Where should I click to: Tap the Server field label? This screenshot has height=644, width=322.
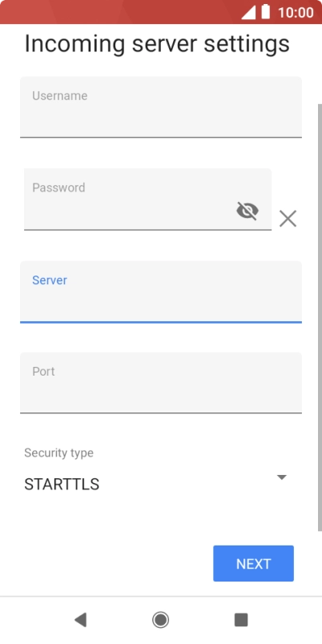[50, 280]
